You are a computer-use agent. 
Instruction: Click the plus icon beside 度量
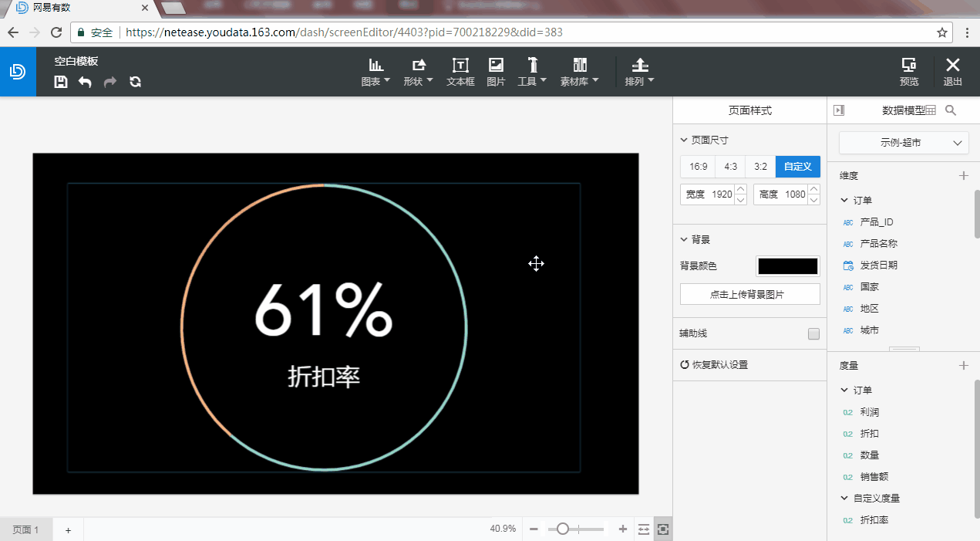(963, 366)
